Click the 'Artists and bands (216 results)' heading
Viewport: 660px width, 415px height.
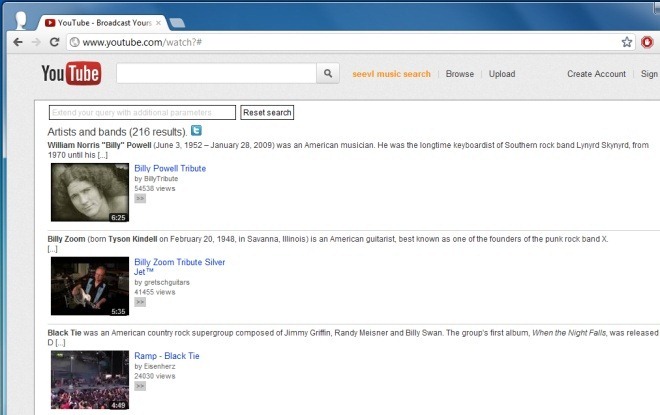coord(117,132)
